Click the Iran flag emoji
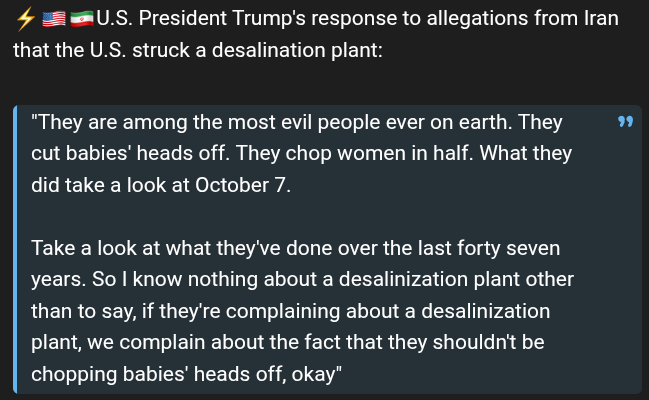The width and height of the screenshot is (649, 400). (82, 18)
